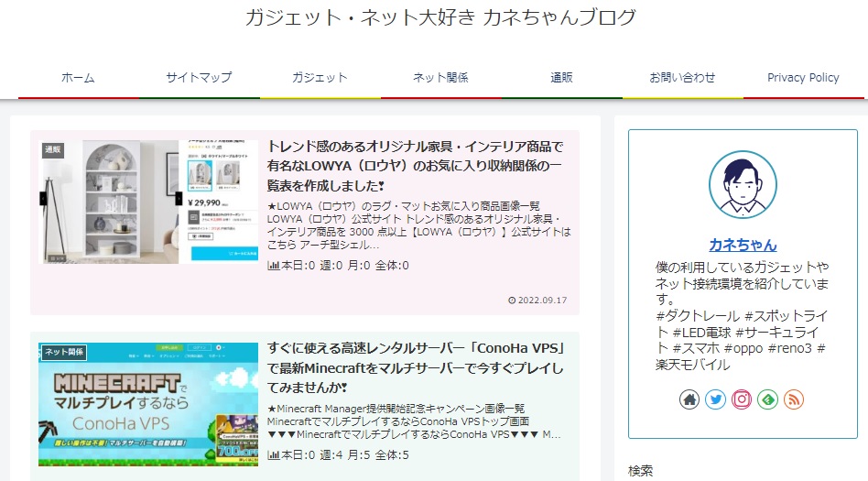Click the LOWYA article excerpt text
868x481 pixels.
(419, 225)
